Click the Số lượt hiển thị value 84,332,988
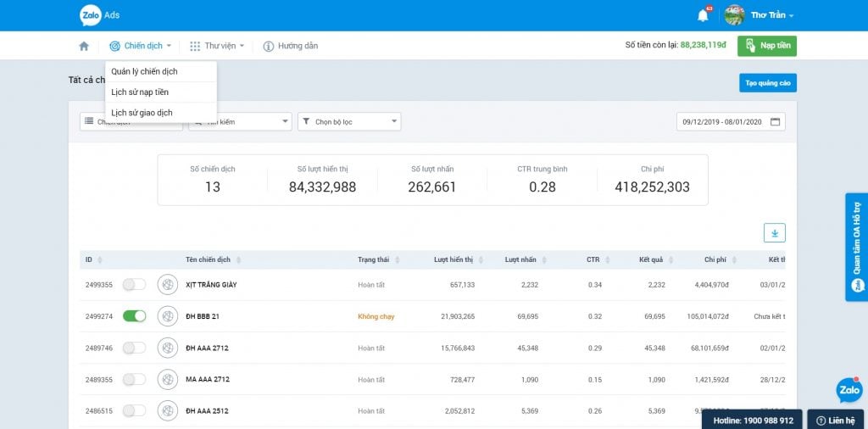The width and height of the screenshot is (868, 429). pos(322,187)
